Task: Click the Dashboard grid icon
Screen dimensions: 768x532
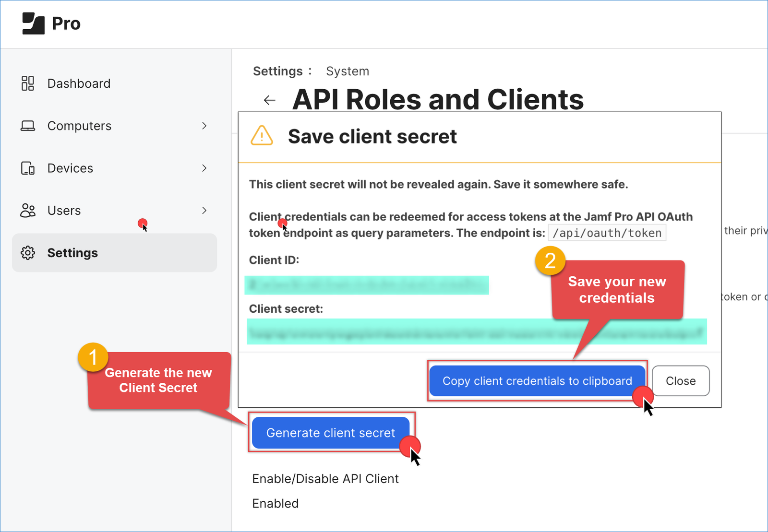Action: 28,83
